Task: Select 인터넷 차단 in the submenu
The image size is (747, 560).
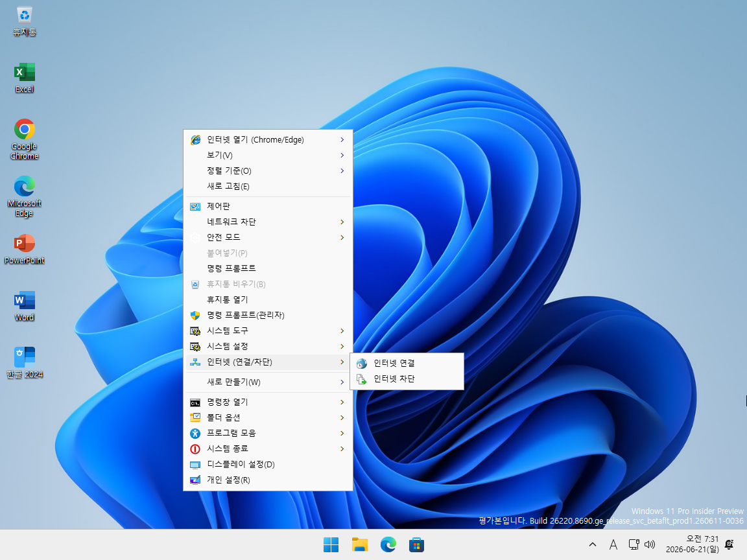Action: click(407, 379)
